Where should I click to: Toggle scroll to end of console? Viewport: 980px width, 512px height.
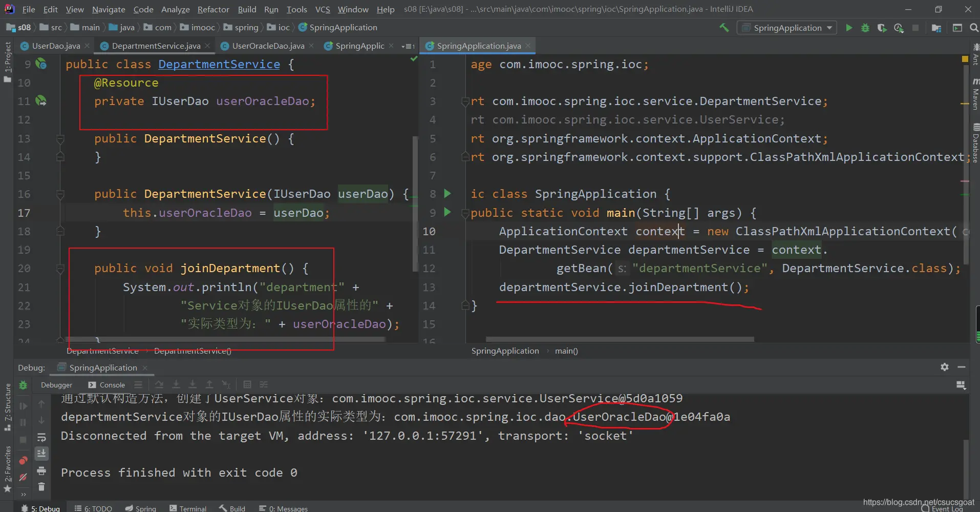tap(41, 453)
